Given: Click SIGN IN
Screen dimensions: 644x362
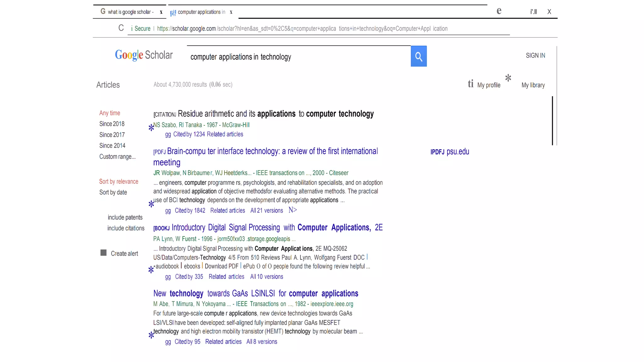Looking at the screenshot, I should click(x=536, y=56).
